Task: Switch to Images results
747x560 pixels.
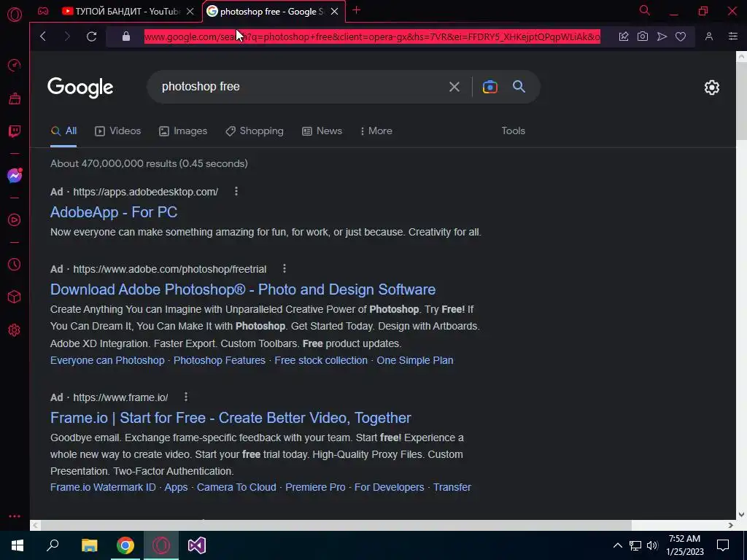Action: [x=183, y=131]
